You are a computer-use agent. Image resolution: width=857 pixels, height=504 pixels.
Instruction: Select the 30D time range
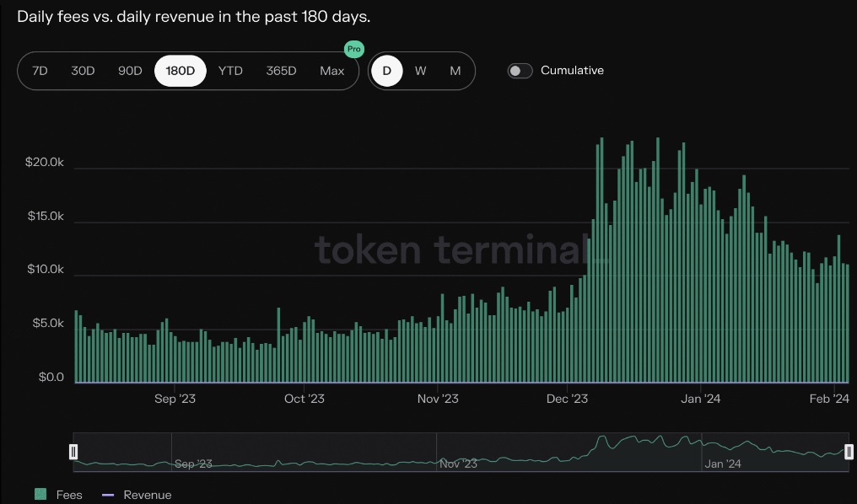click(83, 71)
